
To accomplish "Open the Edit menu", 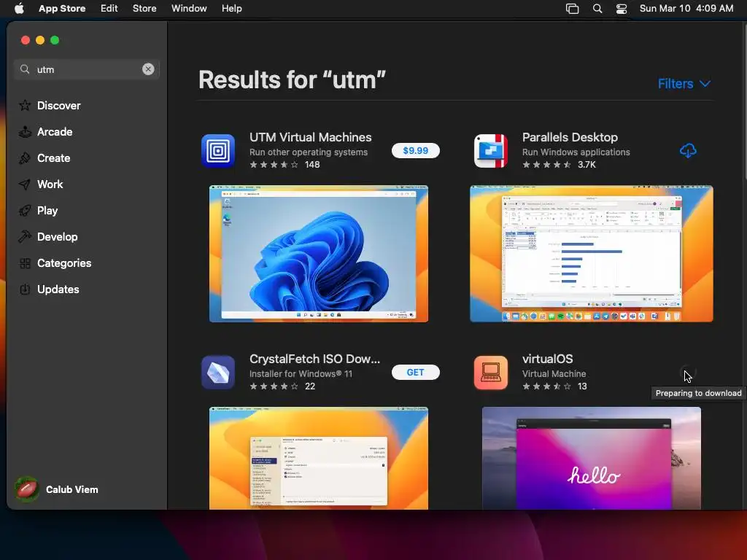I will click(x=109, y=8).
